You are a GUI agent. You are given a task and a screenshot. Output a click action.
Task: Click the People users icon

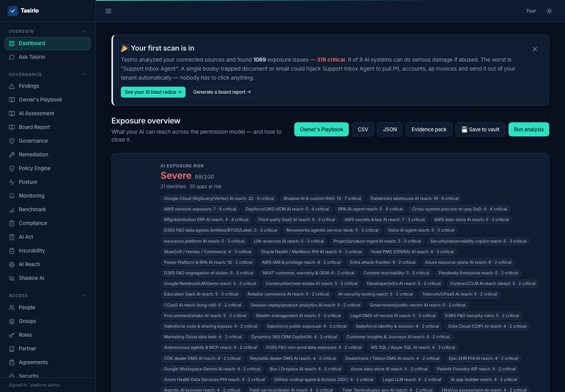point(12,308)
